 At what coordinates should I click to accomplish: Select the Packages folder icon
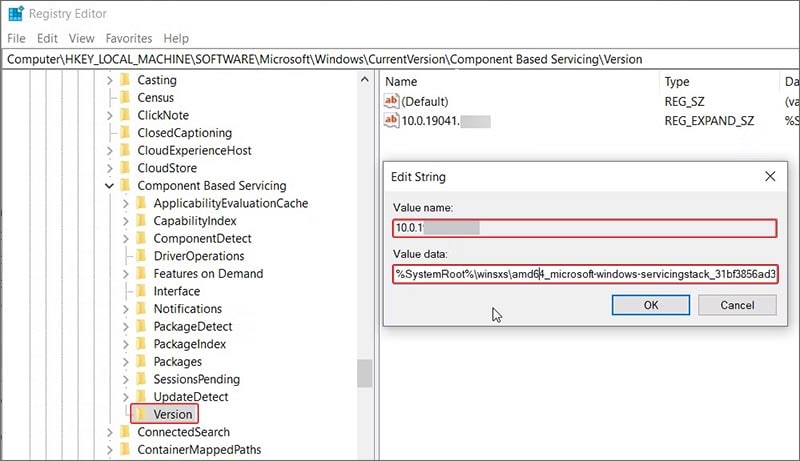pyautogui.click(x=141, y=361)
